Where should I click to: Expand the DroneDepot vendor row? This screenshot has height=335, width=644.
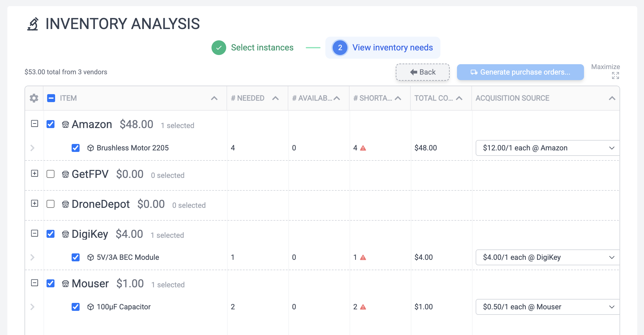pyautogui.click(x=34, y=204)
